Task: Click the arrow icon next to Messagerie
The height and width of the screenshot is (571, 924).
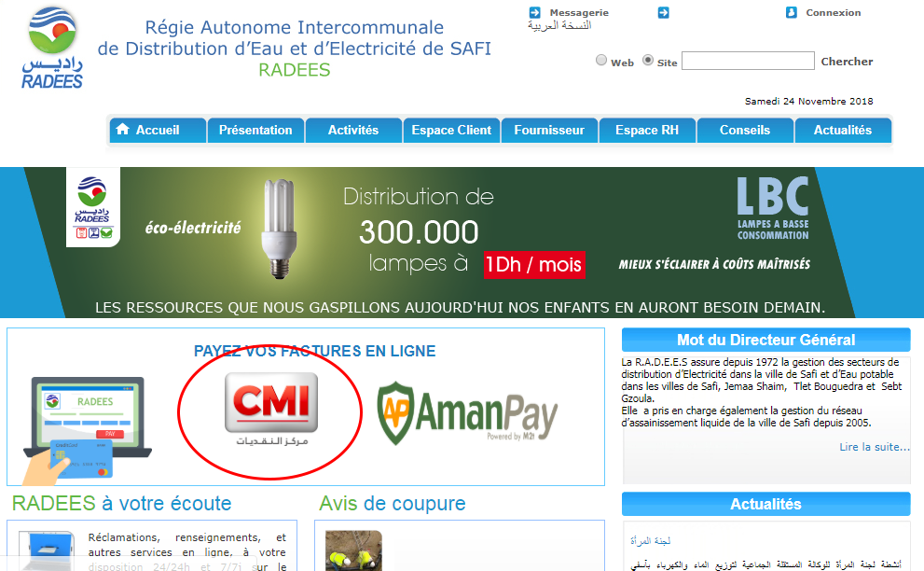Action: (x=535, y=13)
